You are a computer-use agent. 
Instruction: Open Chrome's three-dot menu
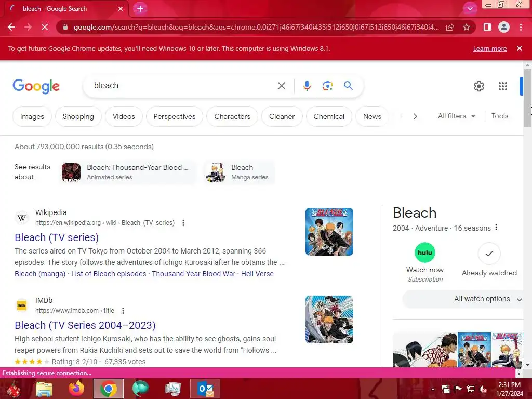(521, 27)
